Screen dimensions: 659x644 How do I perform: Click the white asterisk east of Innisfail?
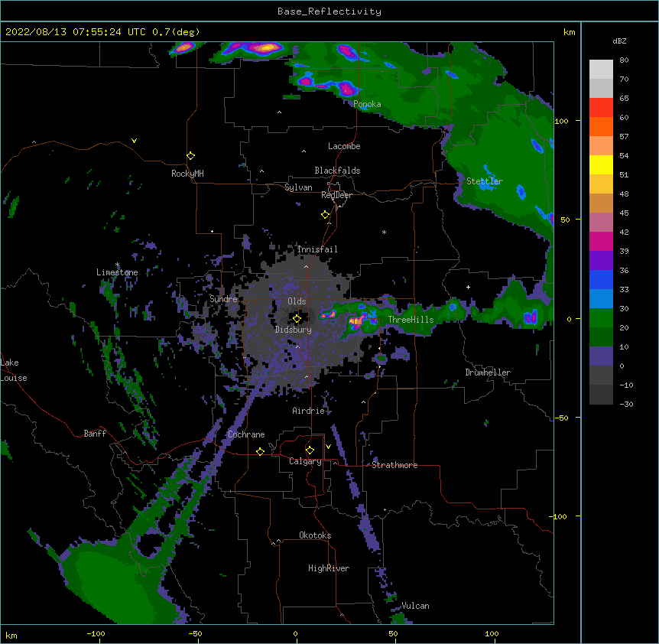[x=384, y=232]
